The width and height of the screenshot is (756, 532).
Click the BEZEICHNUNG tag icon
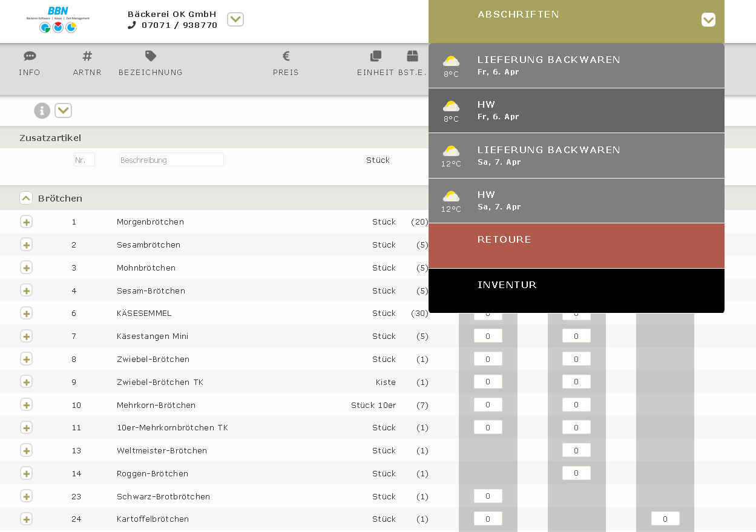click(151, 56)
